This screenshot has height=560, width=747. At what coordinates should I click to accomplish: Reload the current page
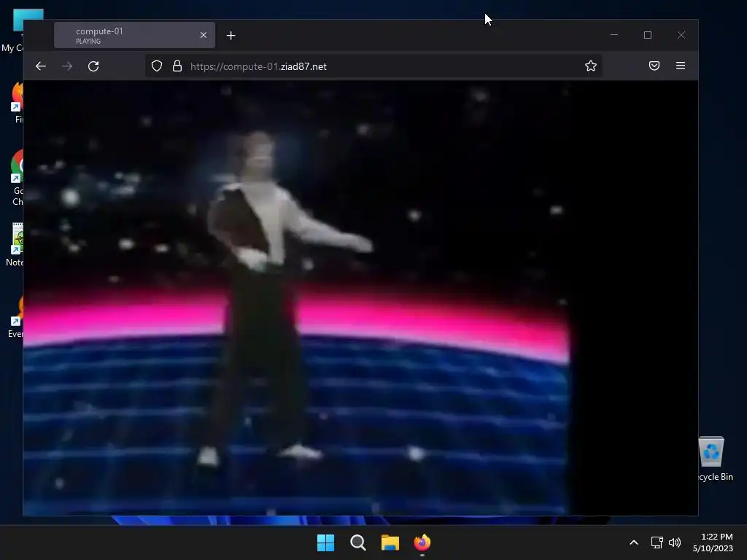coord(93,66)
